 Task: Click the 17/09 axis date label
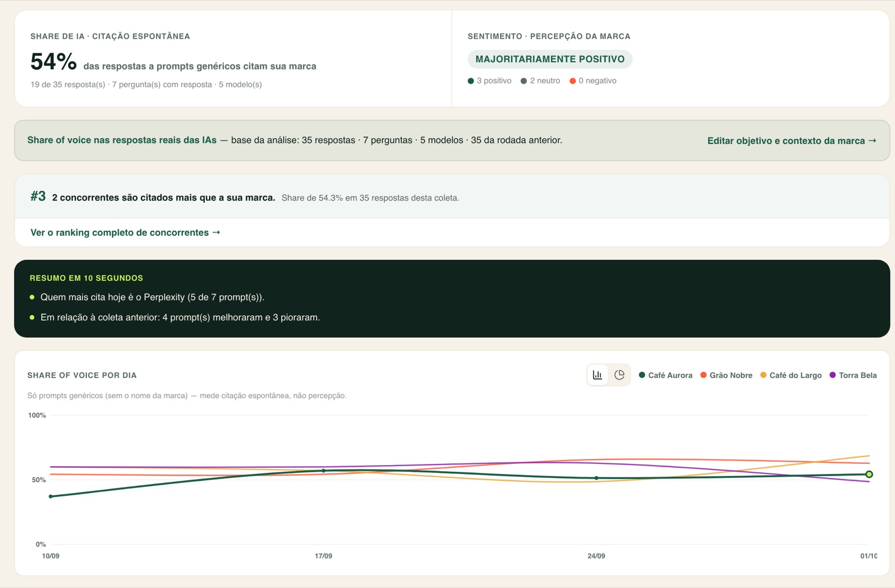pos(323,556)
